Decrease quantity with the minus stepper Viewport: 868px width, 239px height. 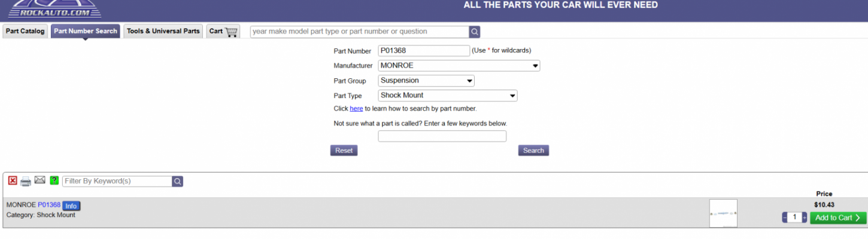point(785,217)
